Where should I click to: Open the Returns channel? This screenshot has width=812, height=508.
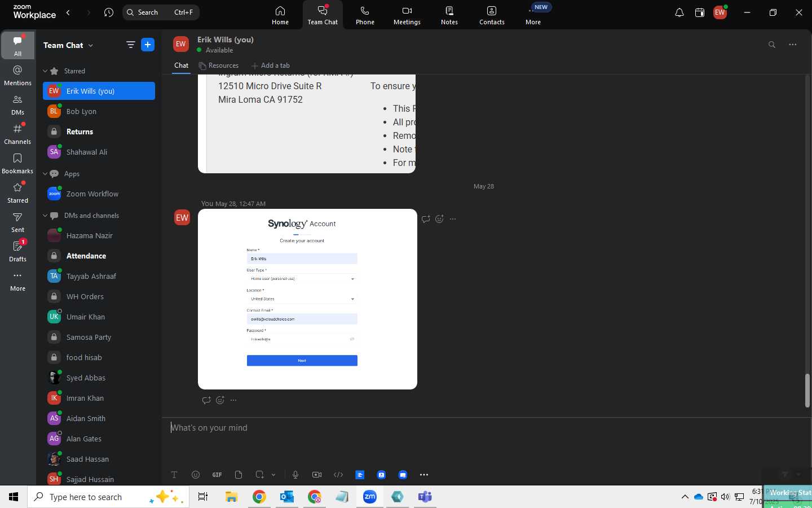99,132
